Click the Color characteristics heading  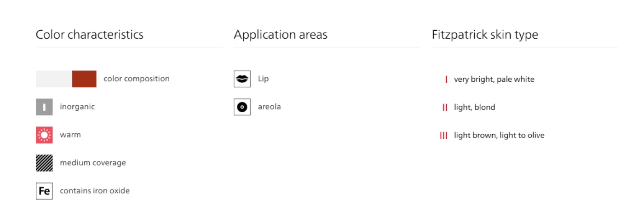pos(90,35)
